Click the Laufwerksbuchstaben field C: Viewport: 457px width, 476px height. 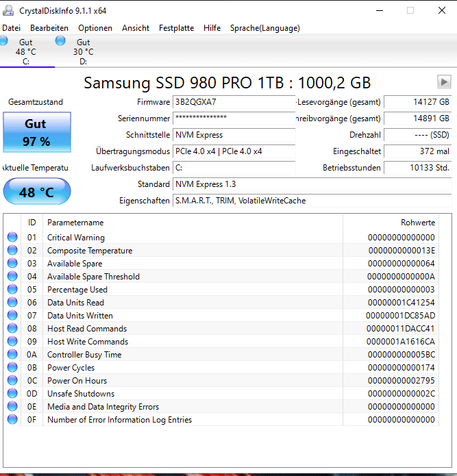(234, 168)
